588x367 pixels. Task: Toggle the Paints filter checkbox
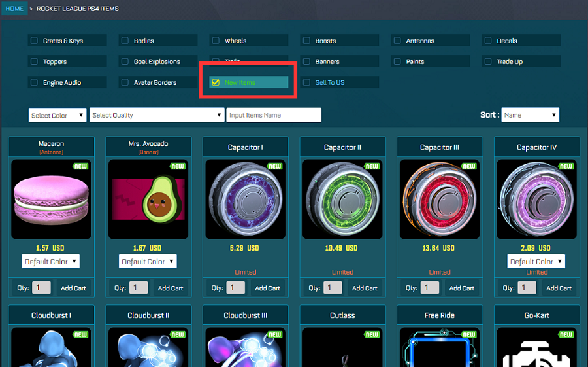click(x=397, y=61)
